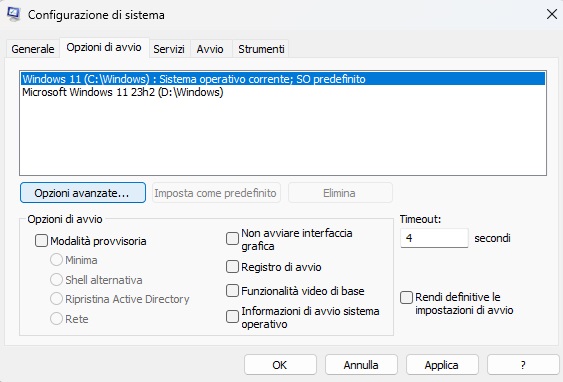Click the Annulla button
This screenshot has height=382, width=563.
[361, 365]
